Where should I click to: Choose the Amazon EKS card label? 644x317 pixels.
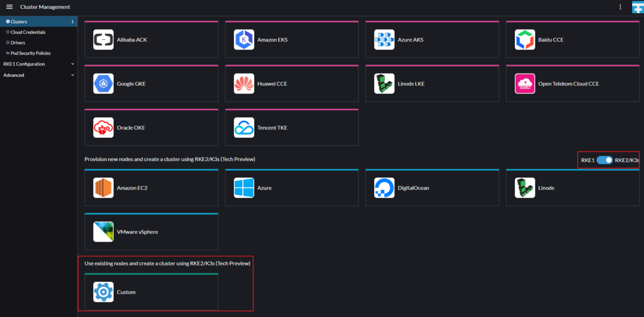point(272,40)
